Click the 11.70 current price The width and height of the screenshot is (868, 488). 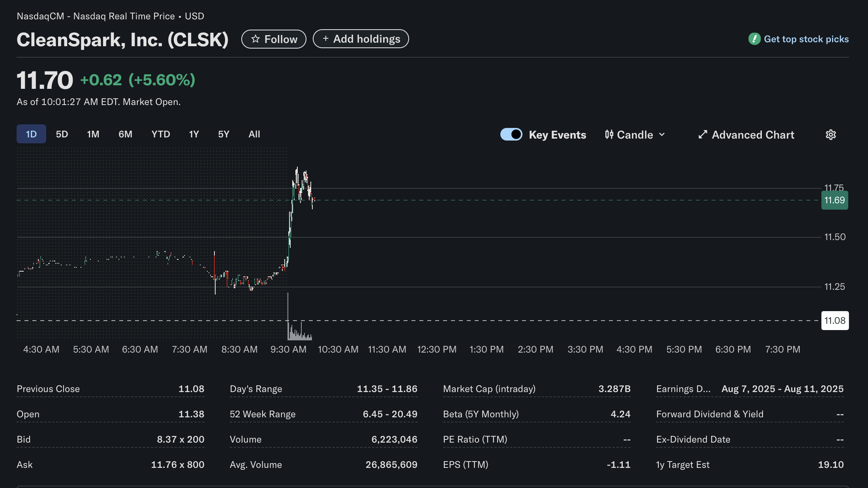click(x=45, y=80)
